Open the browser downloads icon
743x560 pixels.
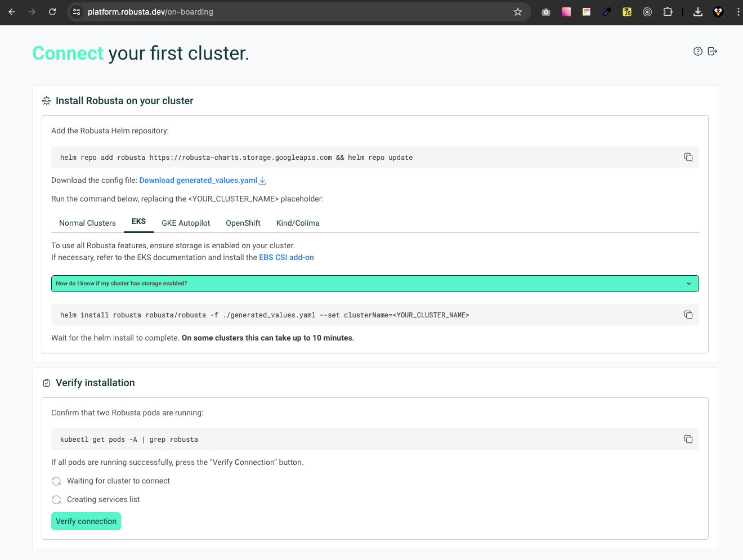698,12
